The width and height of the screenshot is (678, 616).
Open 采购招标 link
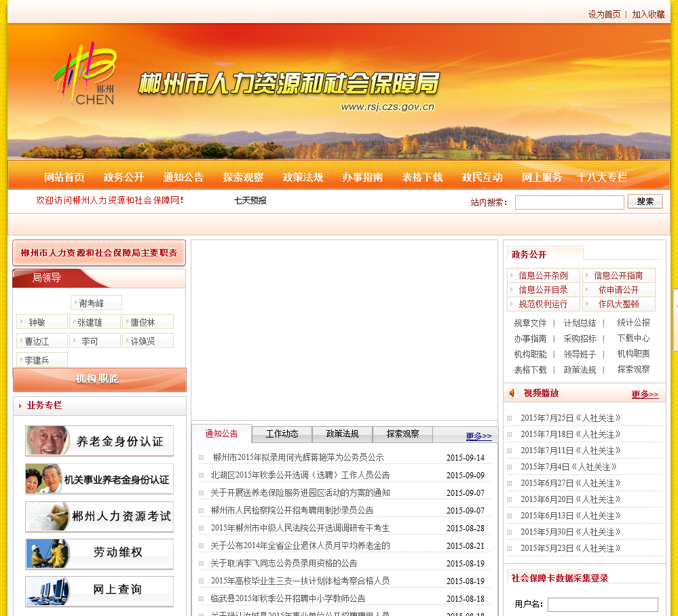[x=580, y=339]
